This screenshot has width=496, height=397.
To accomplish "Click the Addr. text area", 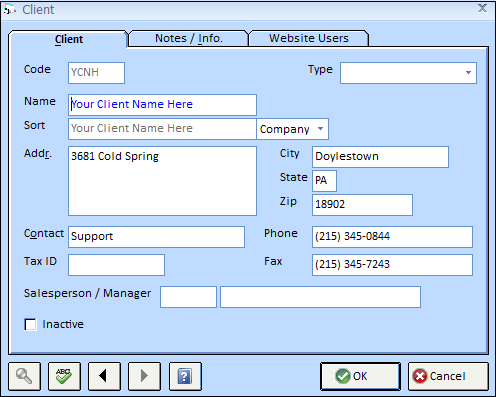I will click(x=162, y=181).
